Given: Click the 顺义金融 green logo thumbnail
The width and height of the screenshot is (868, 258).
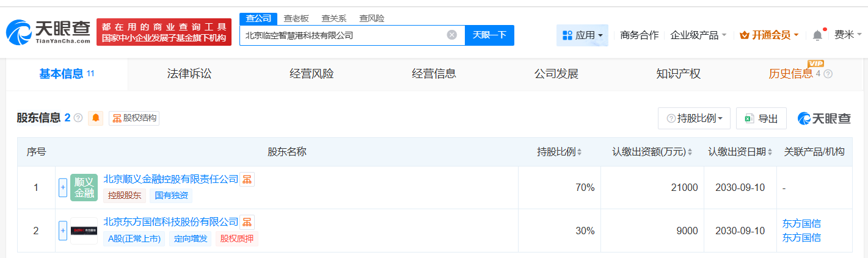Looking at the screenshot, I should 84,188.
